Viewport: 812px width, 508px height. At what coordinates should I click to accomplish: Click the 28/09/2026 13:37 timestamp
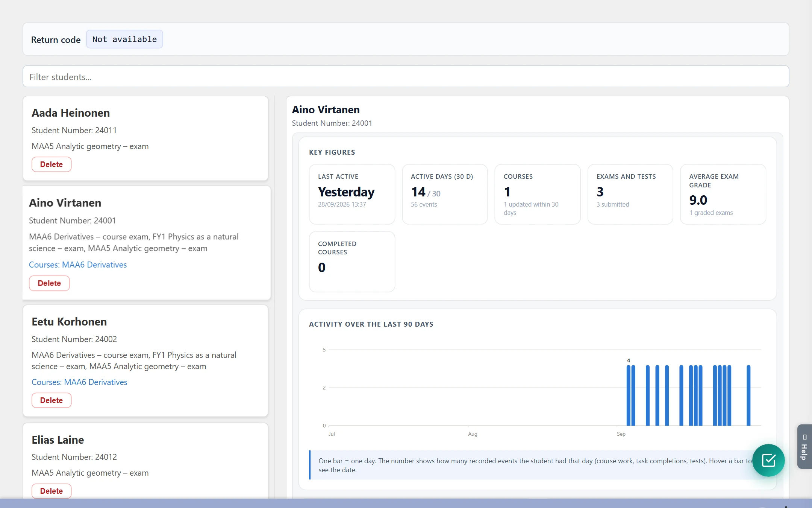pos(342,204)
